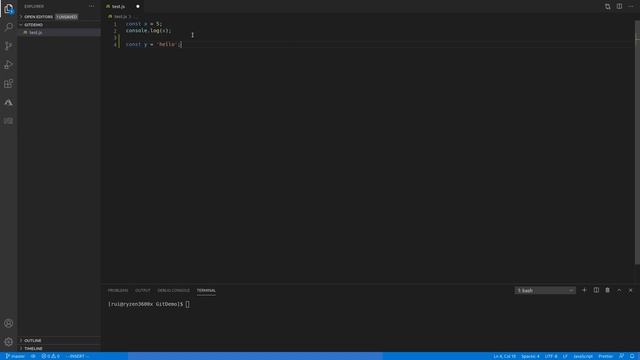Click the Open Changes icon in editor toolbar
Image resolution: width=640 pixels, height=360 pixels.
point(608,7)
